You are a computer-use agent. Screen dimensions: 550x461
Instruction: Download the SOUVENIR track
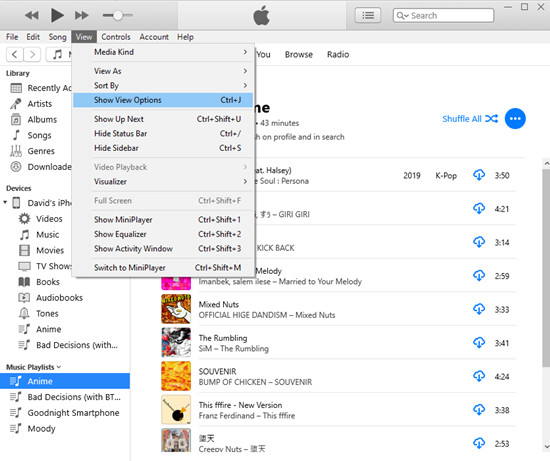479,376
